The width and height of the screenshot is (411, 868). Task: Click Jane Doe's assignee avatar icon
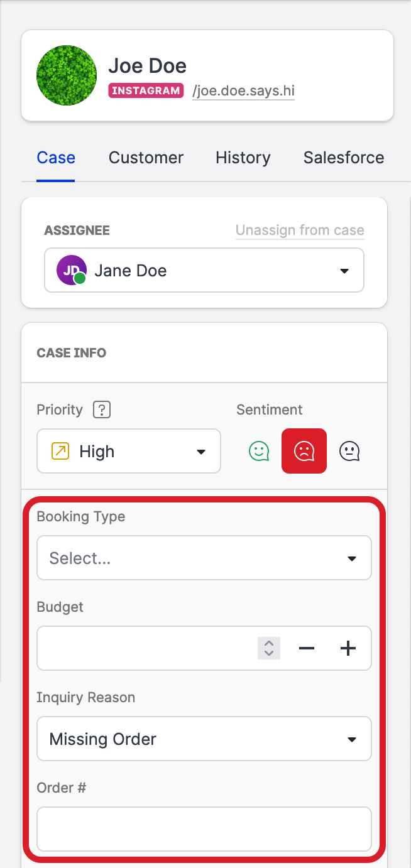click(x=71, y=271)
